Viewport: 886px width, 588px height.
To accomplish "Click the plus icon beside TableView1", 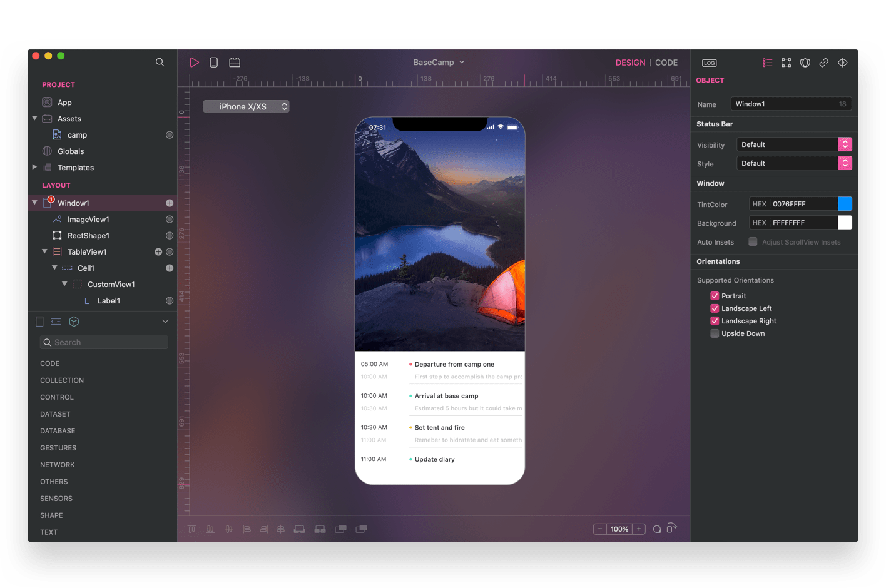I will (158, 252).
